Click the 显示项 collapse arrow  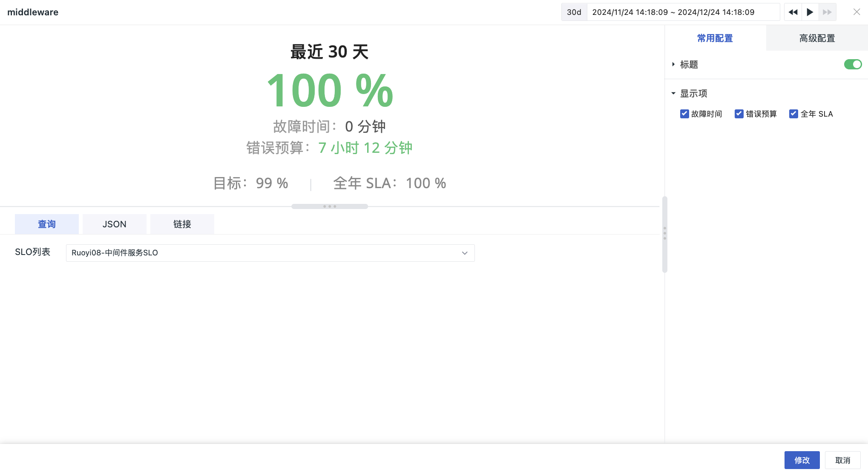[x=673, y=93]
